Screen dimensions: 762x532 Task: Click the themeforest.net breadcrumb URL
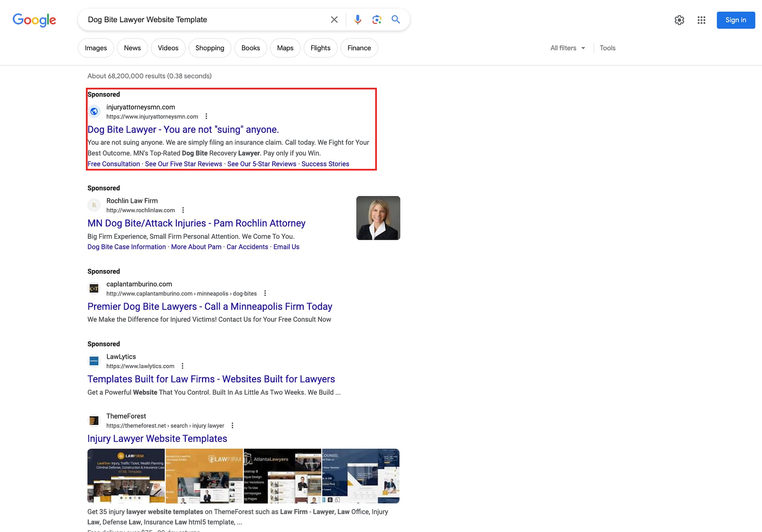pos(165,426)
